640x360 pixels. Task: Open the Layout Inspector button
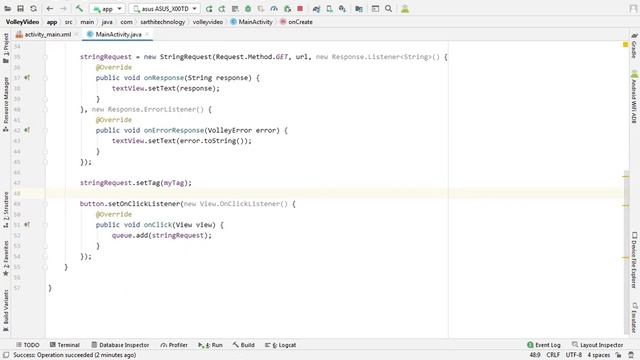click(x=598, y=345)
